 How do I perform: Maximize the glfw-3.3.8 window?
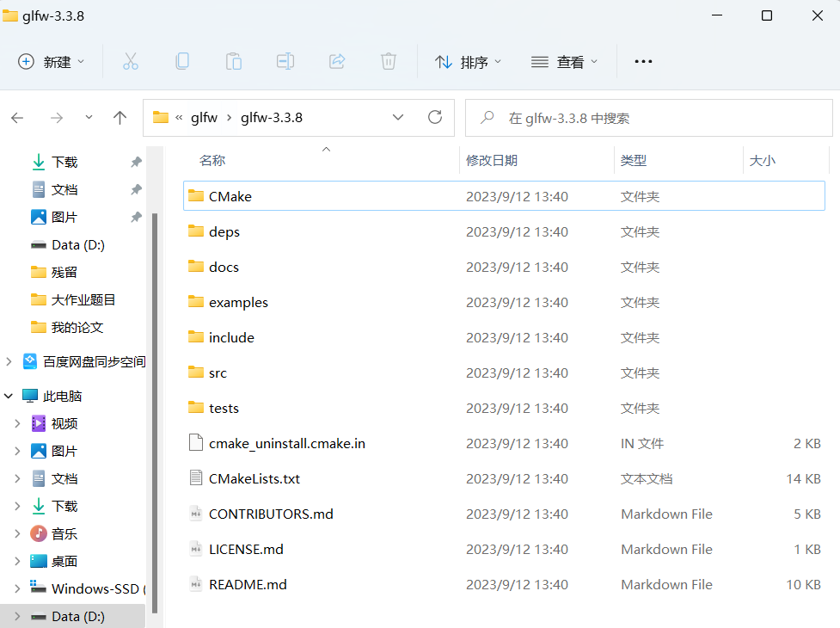767,15
